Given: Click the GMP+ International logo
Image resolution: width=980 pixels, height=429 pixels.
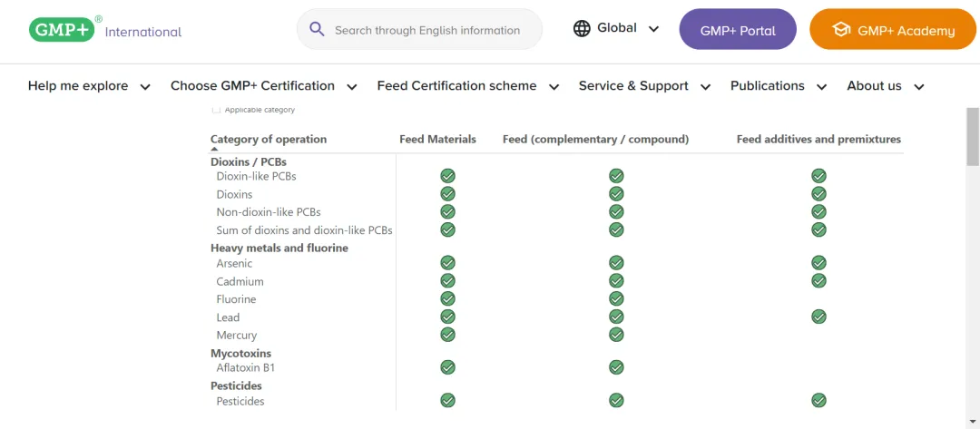Looking at the screenshot, I should (105, 29).
